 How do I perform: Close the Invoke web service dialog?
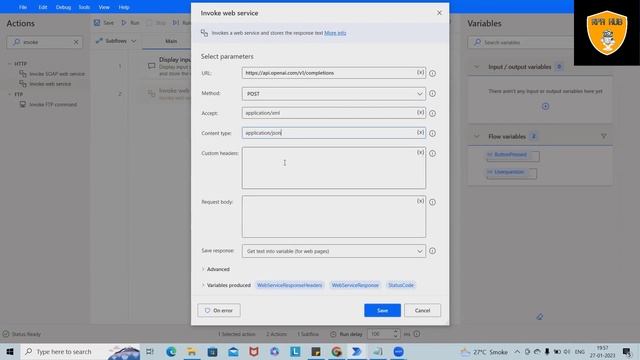(x=439, y=13)
